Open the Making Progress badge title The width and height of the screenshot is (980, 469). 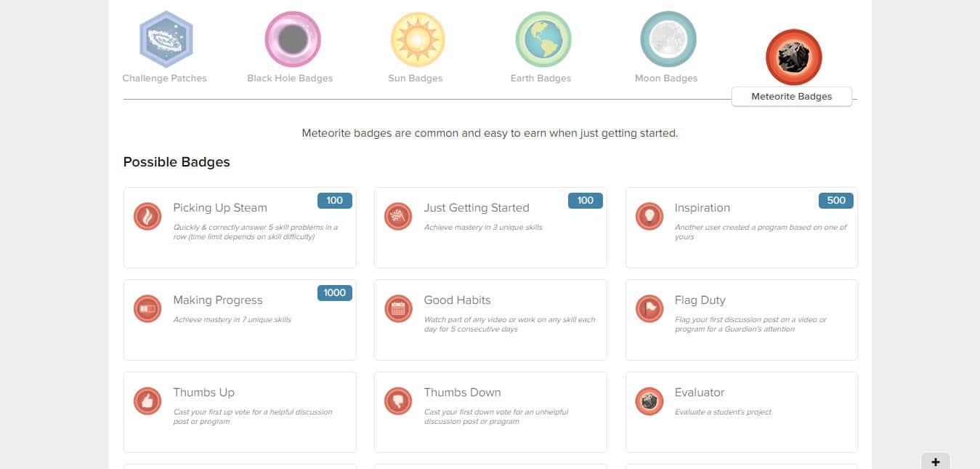click(x=218, y=300)
